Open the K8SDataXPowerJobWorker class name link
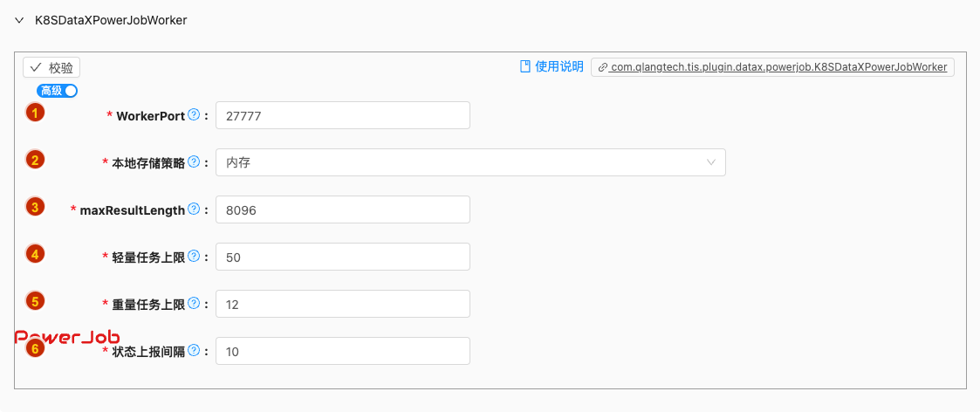Screen dimensions: 980x412 [x=772, y=67]
